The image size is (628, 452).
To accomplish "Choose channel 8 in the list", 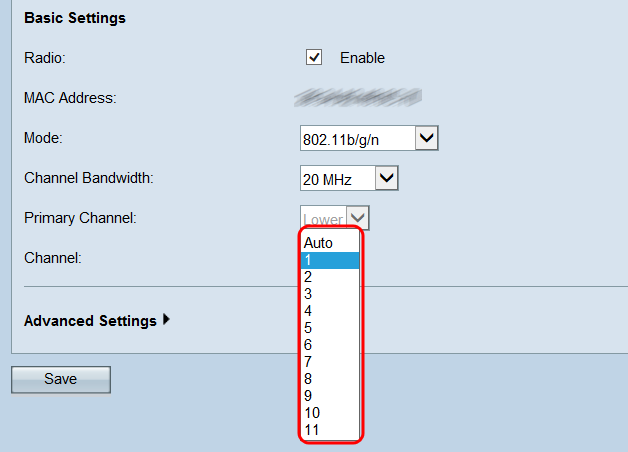I will point(330,379).
